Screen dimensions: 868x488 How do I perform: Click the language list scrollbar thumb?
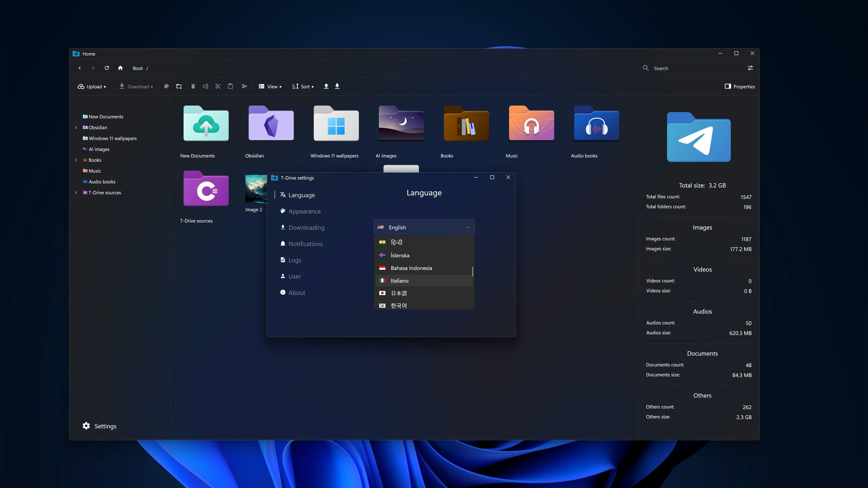coord(472,271)
